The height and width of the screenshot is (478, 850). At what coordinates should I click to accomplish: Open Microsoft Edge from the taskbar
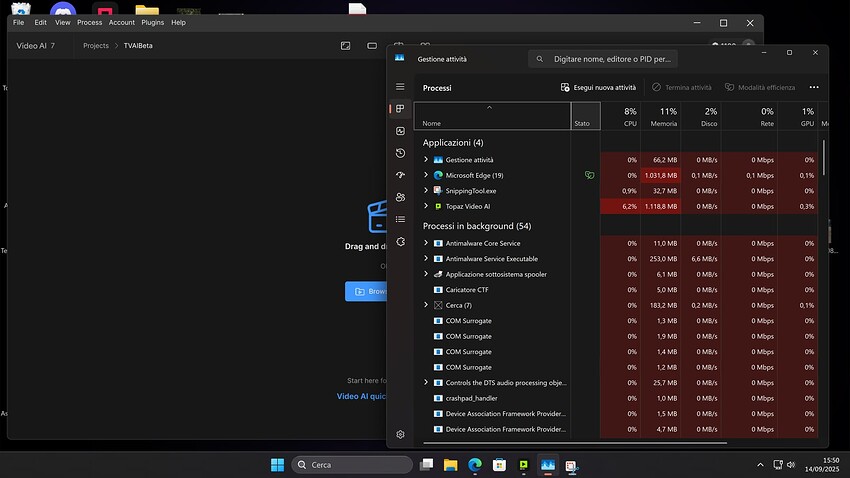(475, 464)
